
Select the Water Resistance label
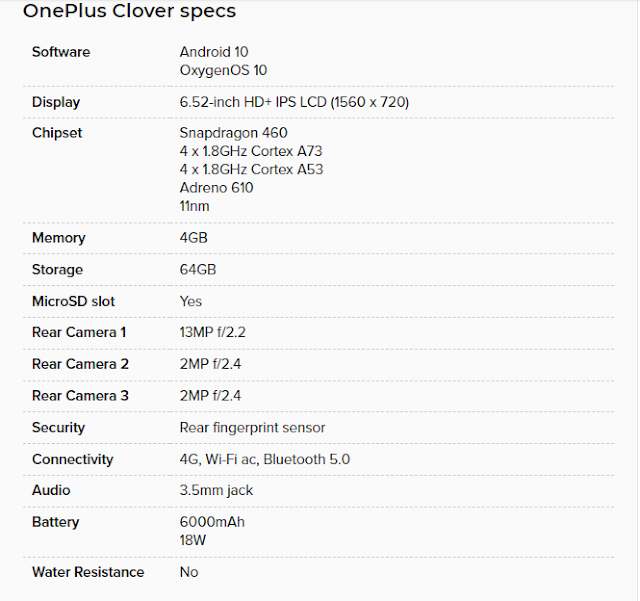[88, 572]
